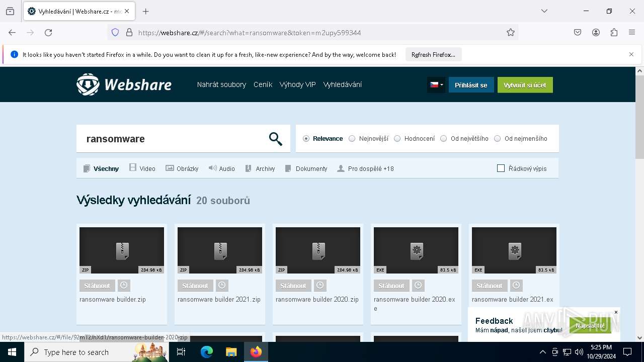Image resolution: width=644 pixels, height=362 pixels.
Task: Open a new browser tab
Action: coord(145,11)
